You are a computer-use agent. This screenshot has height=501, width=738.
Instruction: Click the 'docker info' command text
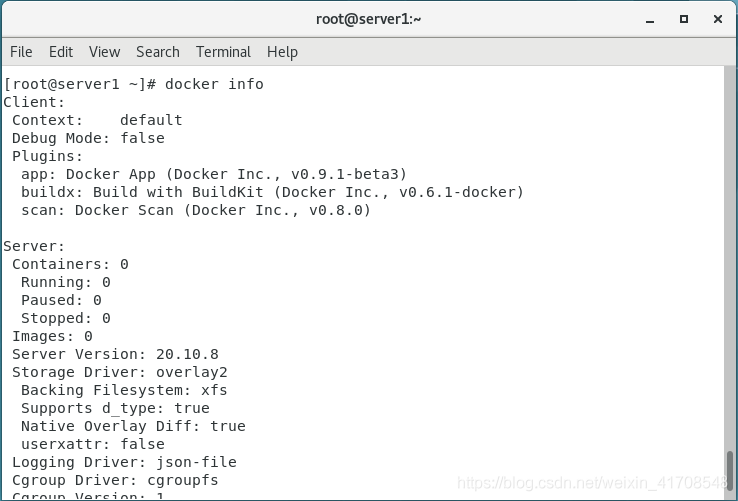tap(214, 84)
